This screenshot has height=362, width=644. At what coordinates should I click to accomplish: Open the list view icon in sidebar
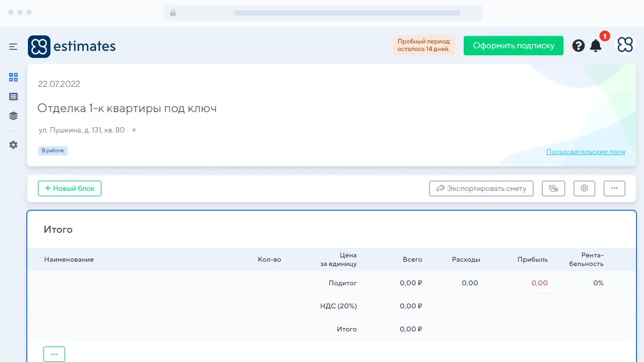(x=13, y=97)
